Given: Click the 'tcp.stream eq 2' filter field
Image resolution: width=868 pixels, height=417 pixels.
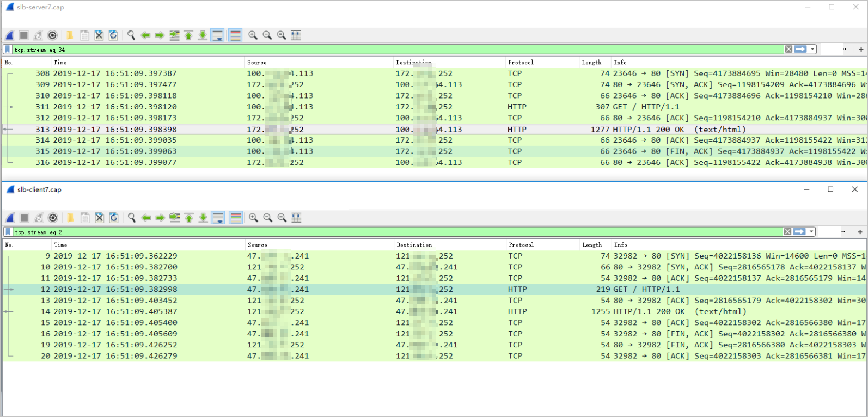Looking at the screenshot, I should 398,232.
